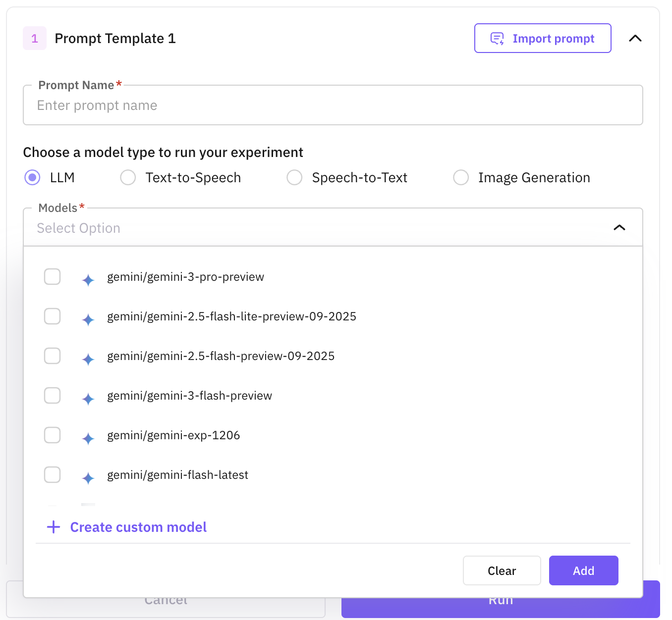Focus the Prompt Name input field
672x620 pixels.
tap(332, 105)
